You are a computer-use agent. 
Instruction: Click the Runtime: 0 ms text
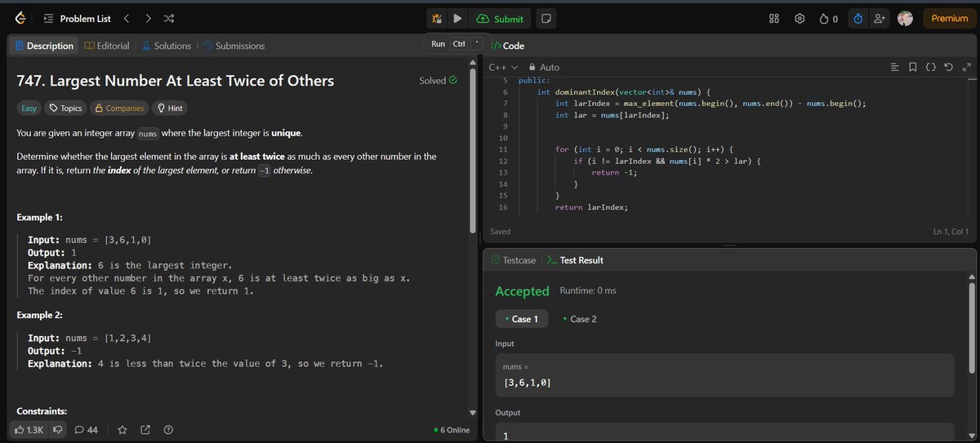click(x=588, y=291)
